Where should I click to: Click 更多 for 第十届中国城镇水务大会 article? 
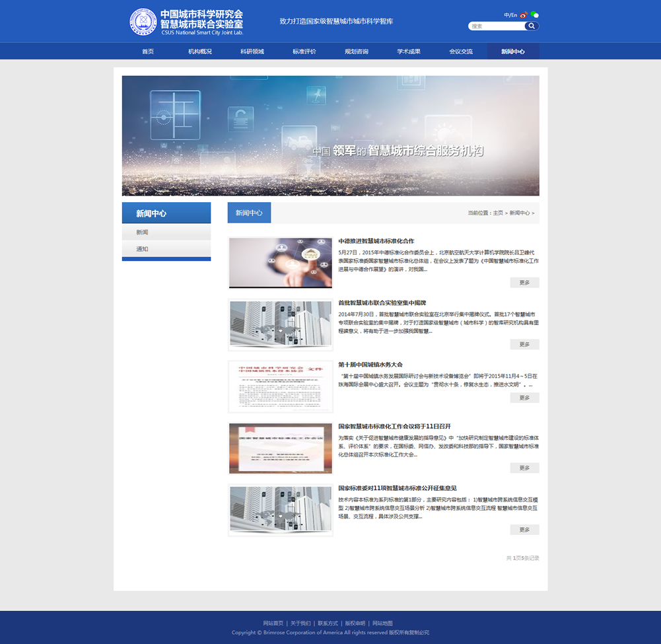tap(524, 398)
